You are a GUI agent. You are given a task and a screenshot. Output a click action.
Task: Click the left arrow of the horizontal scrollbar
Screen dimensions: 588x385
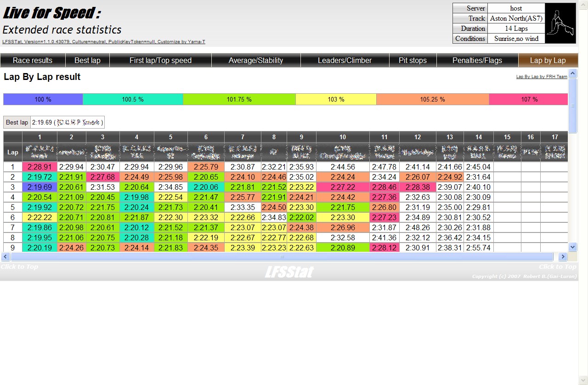tap(6, 257)
